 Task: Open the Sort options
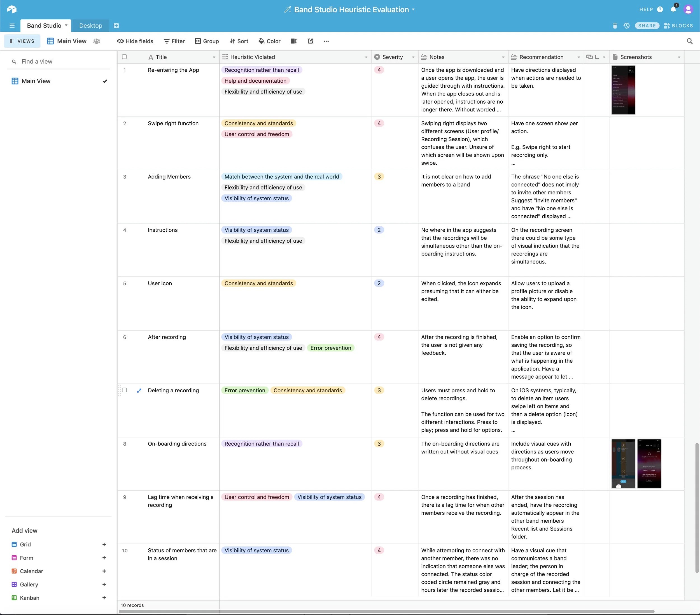239,41
